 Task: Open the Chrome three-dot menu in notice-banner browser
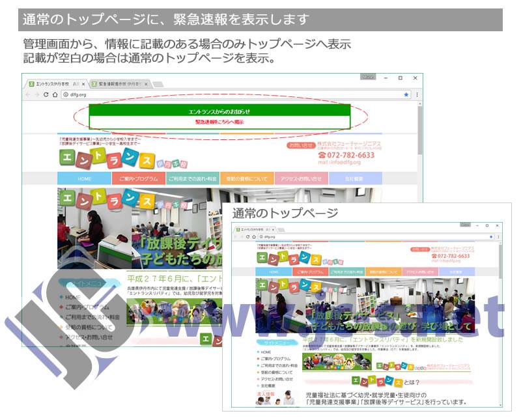417,94
